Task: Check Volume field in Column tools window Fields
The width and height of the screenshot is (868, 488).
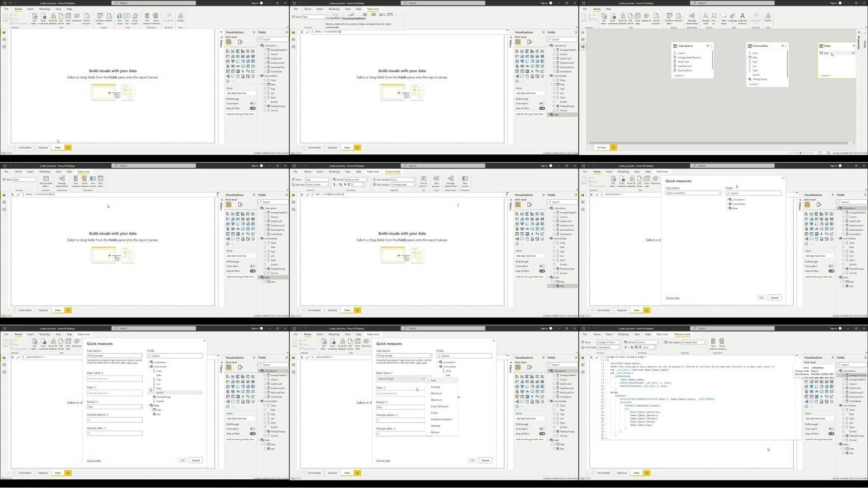Action: pyautogui.click(x=554, y=273)
